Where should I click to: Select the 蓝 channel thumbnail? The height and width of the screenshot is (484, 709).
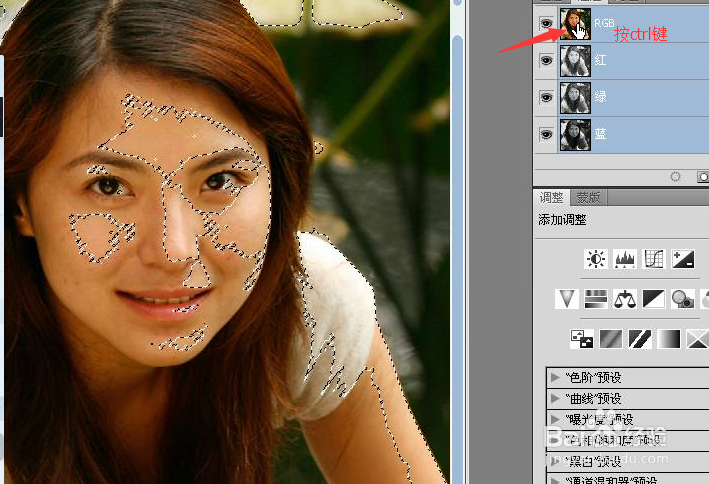pos(575,135)
